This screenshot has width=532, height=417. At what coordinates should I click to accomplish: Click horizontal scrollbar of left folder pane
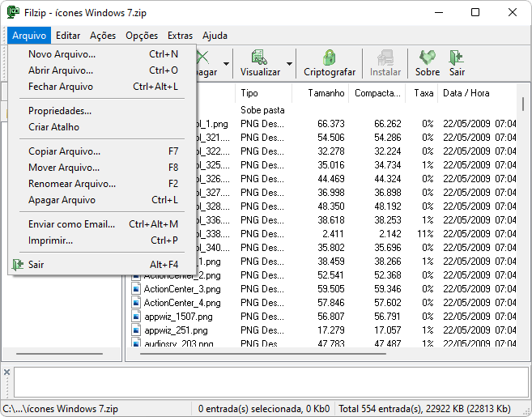pyautogui.click(x=59, y=354)
